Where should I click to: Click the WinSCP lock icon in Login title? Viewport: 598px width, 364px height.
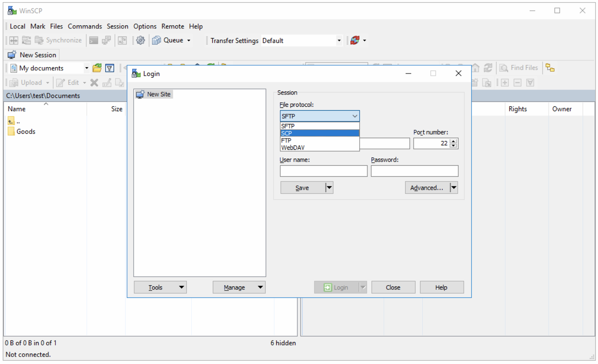(136, 74)
